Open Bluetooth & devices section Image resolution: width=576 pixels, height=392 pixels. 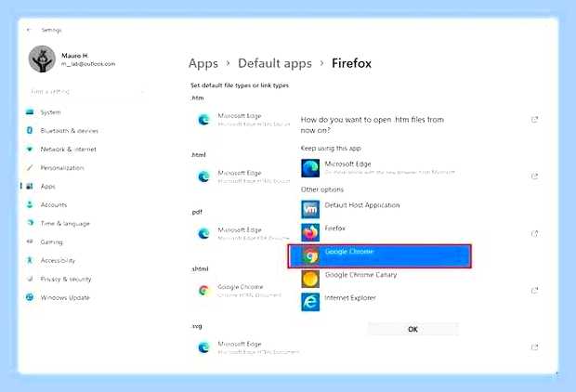69,131
